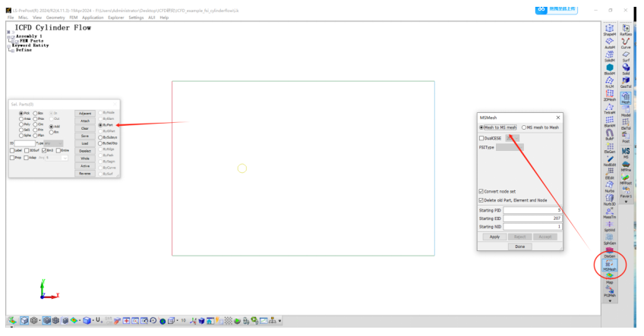This screenshot has width=644, height=336.
Task: Open the ShapeM shape mesher tool
Action: click(x=610, y=29)
